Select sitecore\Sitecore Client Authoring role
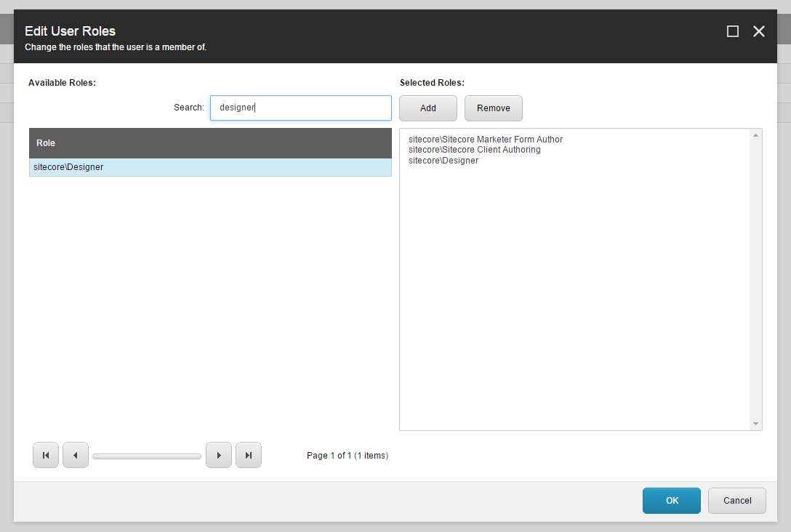791x532 pixels. [x=475, y=150]
